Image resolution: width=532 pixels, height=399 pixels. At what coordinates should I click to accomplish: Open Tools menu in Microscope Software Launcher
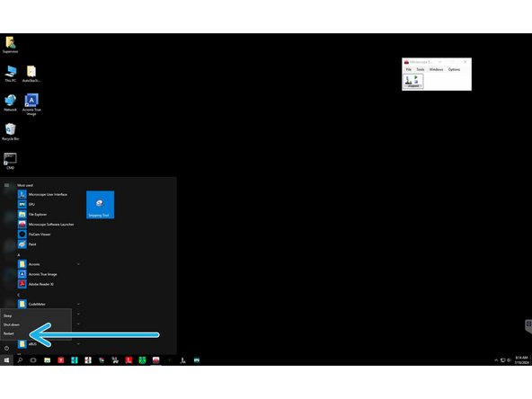[421, 69]
